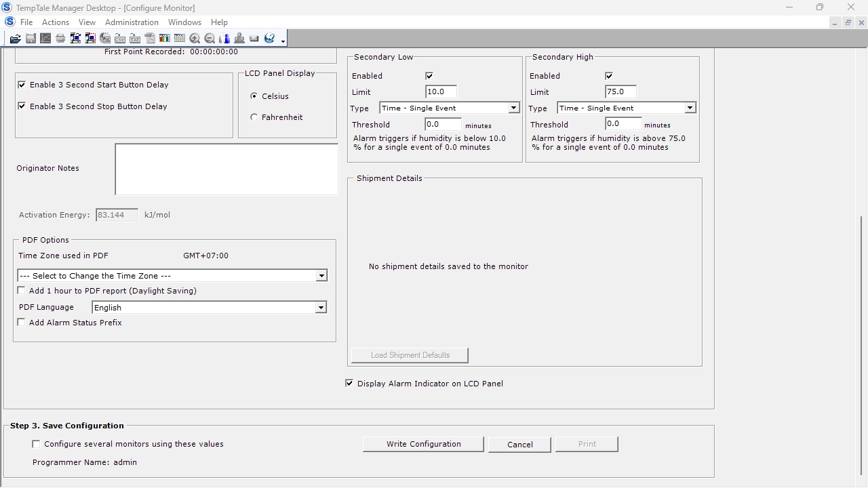Open the File menu
The width and height of the screenshot is (868, 488).
coord(26,22)
